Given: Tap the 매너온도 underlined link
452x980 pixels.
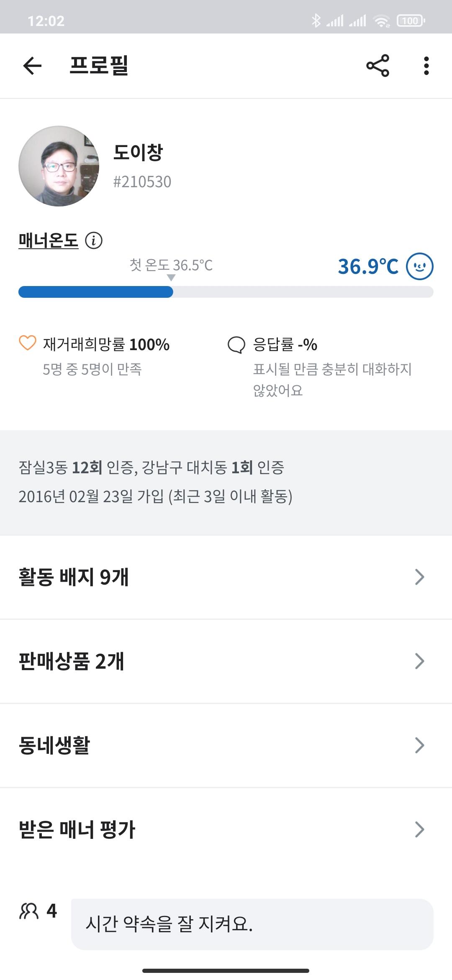Looking at the screenshot, I should coord(49,241).
